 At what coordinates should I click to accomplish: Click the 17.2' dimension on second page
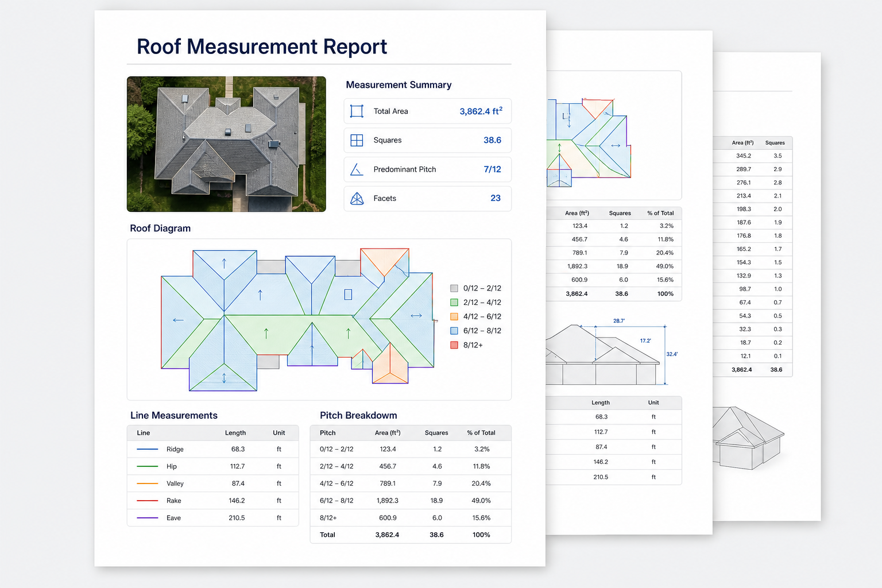coord(645,341)
